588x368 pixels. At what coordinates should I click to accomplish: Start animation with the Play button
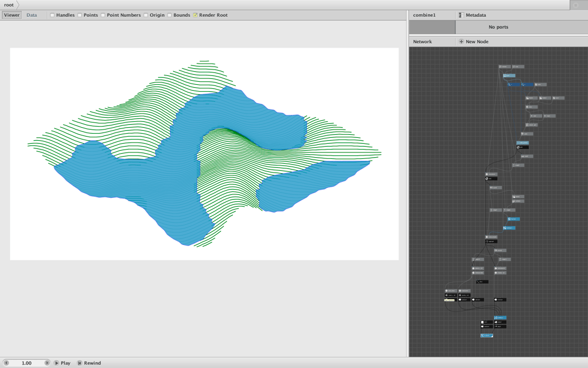62,363
